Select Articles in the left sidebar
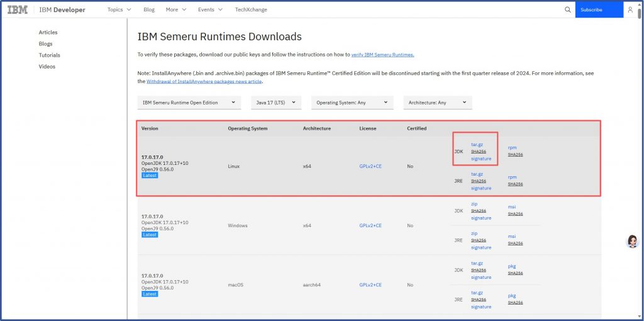The image size is (644, 321). [48, 32]
